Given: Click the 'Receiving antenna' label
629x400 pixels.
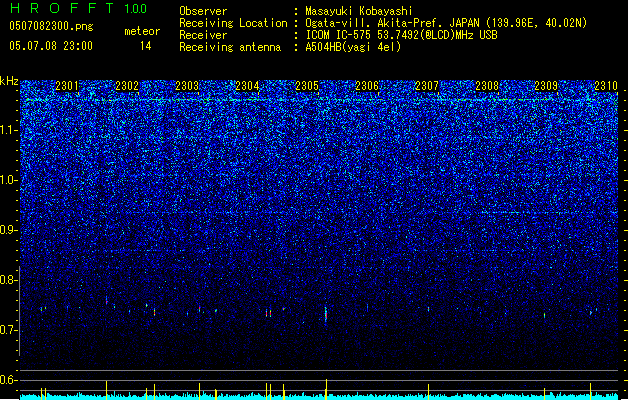Looking at the screenshot, I should coord(230,47).
